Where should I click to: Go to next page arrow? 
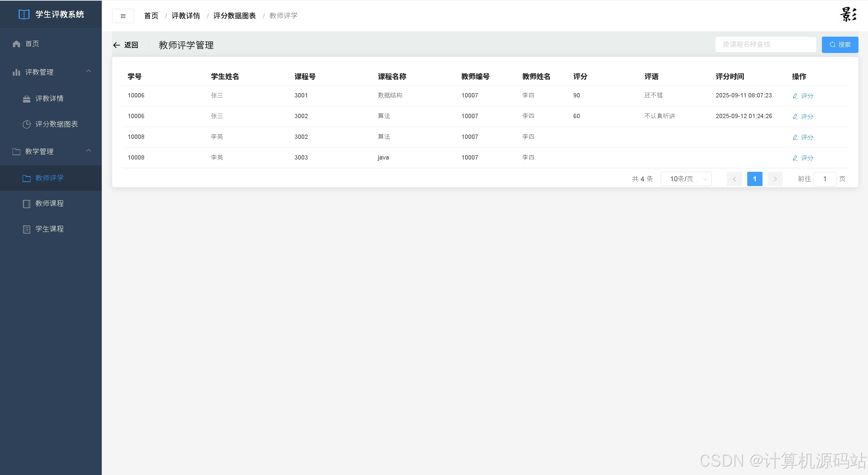tap(775, 179)
